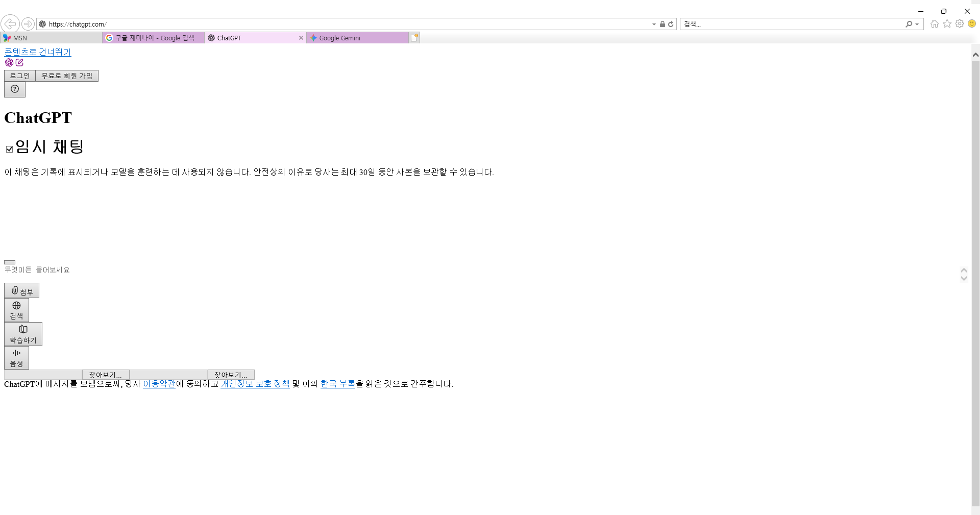
Task: Click the small blank button above the message box
Action: tap(10, 262)
